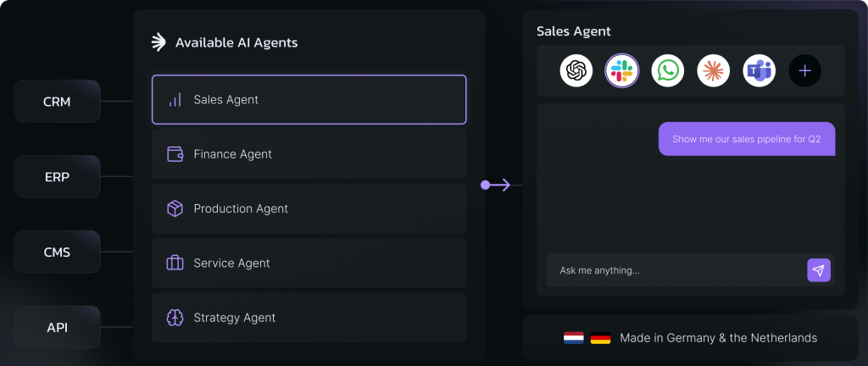Viewport: 868px width, 366px height.
Task: Add a new integration with plus icon
Action: (805, 71)
